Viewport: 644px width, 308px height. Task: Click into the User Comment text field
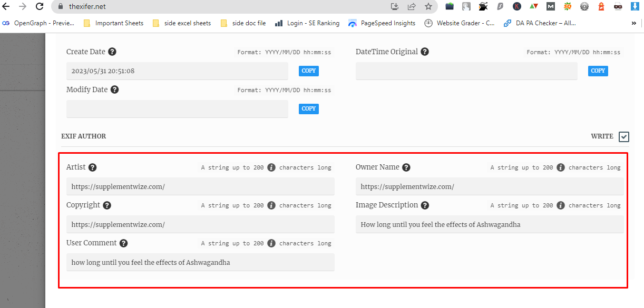(200, 262)
